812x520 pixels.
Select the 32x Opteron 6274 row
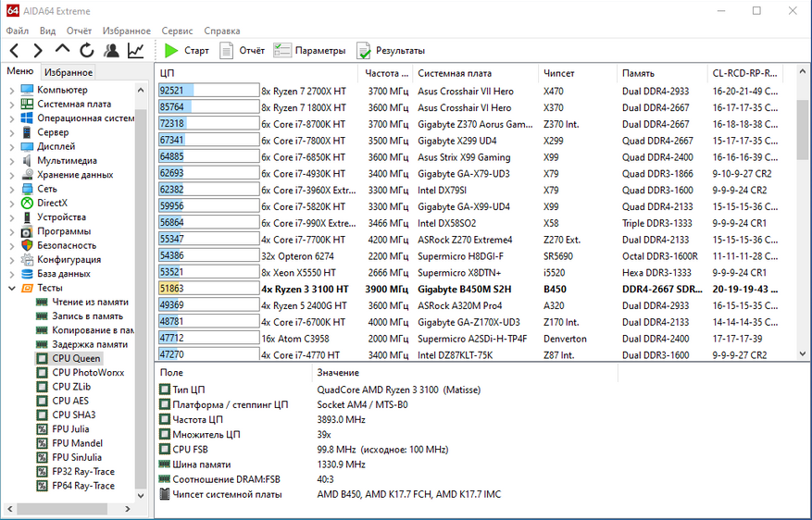pyautogui.click(x=468, y=256)
